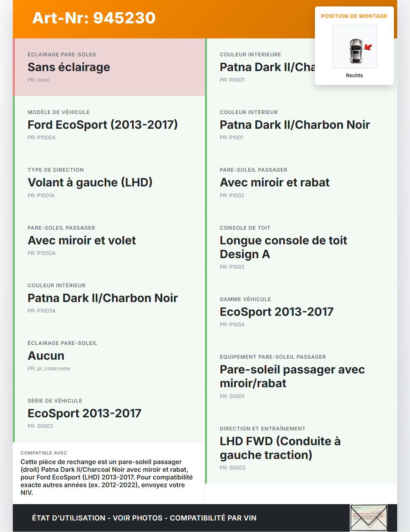The height and width of the screenshot is (532, 410).
Task: Click the Ford EcoSport (2013-2017) model card
Action: coord(109,125)
